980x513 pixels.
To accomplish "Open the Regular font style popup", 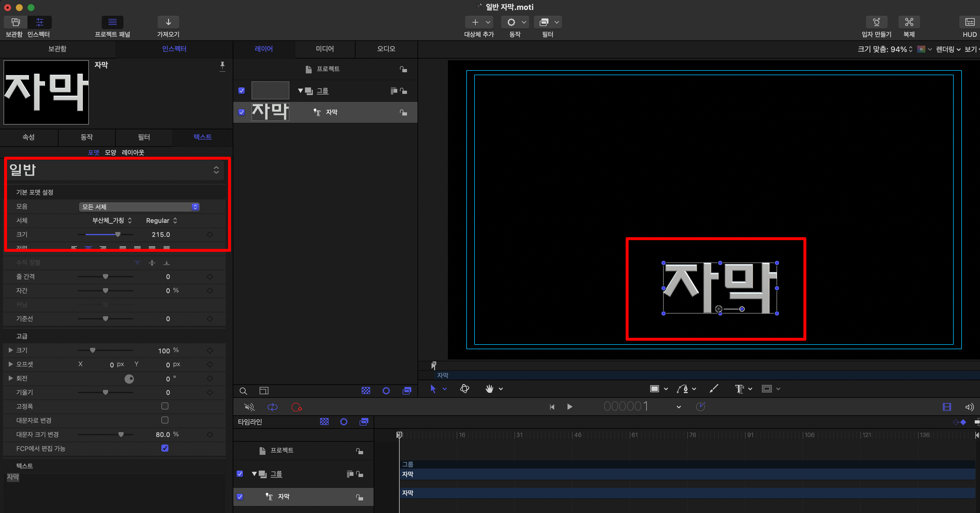I will coord(161,221).
